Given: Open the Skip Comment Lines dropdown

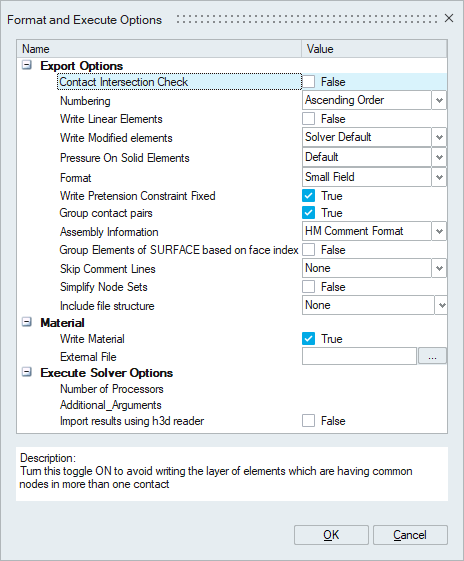Looking at the screenshot, I should click(x=439, y=268).
